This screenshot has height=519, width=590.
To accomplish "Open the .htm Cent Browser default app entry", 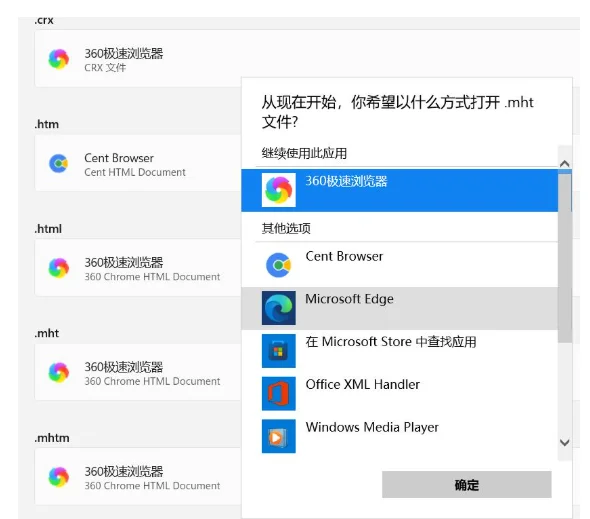I will pos(138,163).
